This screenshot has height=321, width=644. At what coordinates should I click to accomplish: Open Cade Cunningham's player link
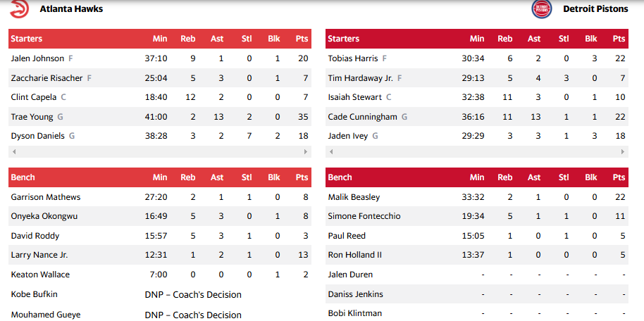362,117
